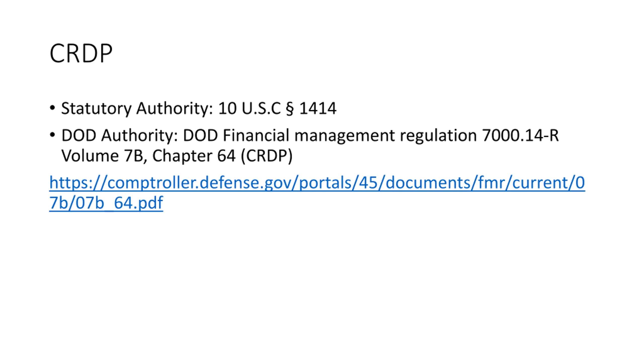
Task: Click the word documents in the URL
Action: pyautogui.click(x=428, y=183)
